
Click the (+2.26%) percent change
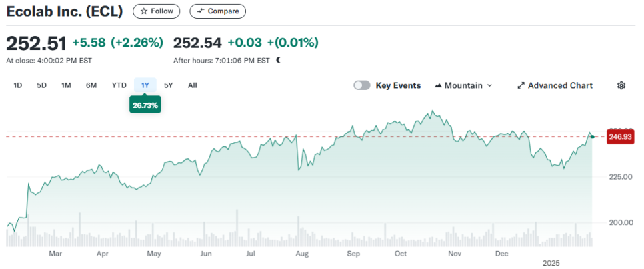click(137, 43)
